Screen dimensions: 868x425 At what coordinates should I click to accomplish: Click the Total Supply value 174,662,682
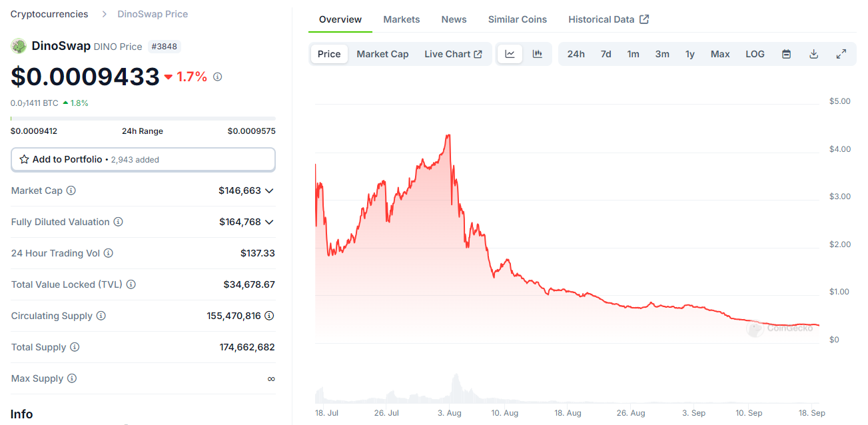247,347
